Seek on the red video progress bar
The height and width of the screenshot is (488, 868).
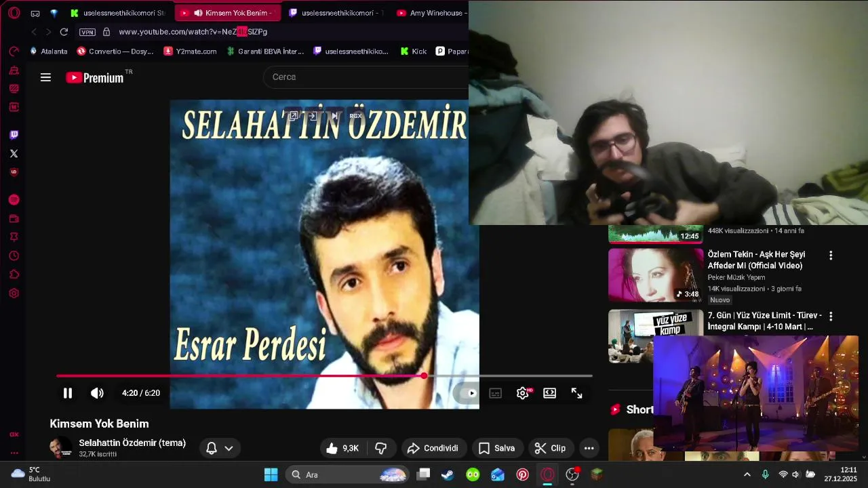coord(324,375)
